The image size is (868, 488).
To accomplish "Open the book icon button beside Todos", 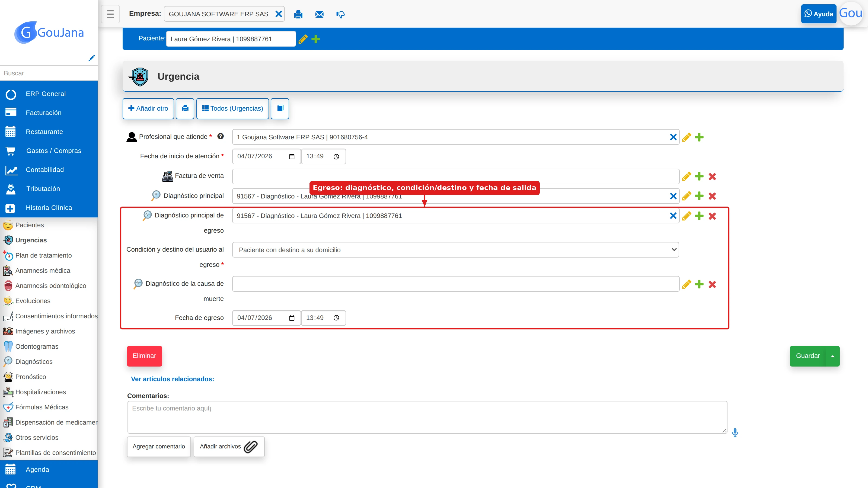I will pos(280,108).
